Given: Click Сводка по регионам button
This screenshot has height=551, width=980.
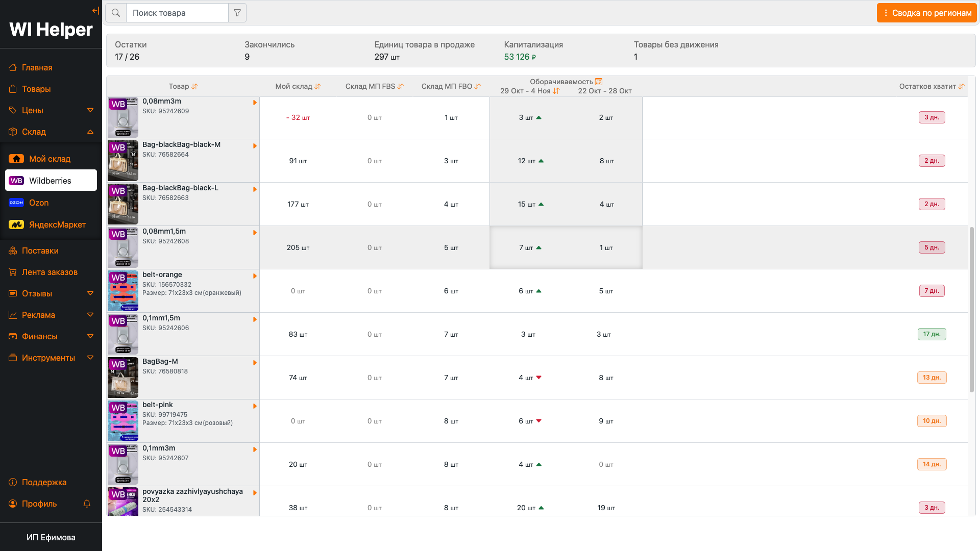Looking at the screenshot, I should tap(926, 13).
